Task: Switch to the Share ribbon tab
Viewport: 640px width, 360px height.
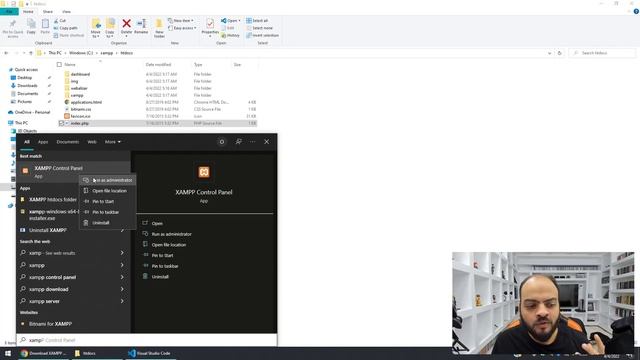Action: click(48, 12)
